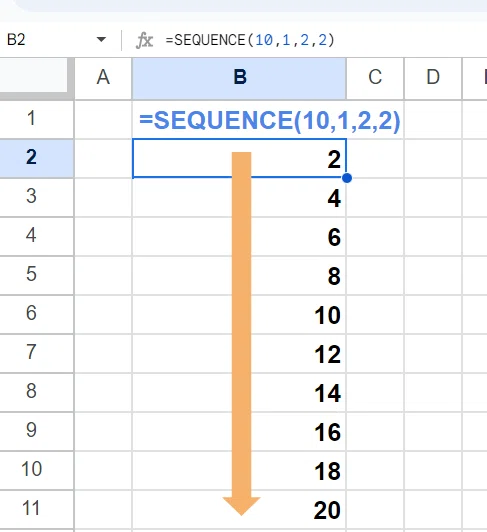Click cell B2 with value 2

[239, 158]
